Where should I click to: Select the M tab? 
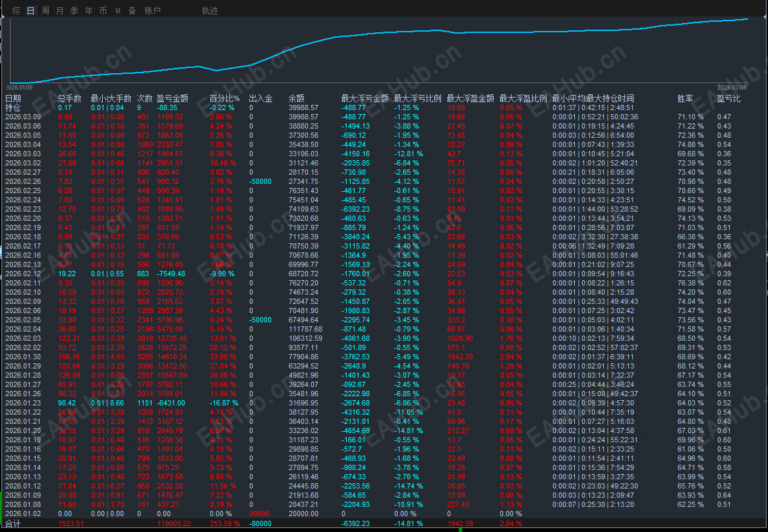point(118,11)
